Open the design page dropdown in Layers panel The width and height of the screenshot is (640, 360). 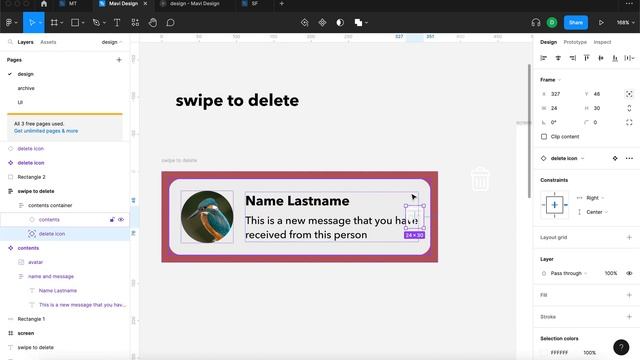pos(111,42)
